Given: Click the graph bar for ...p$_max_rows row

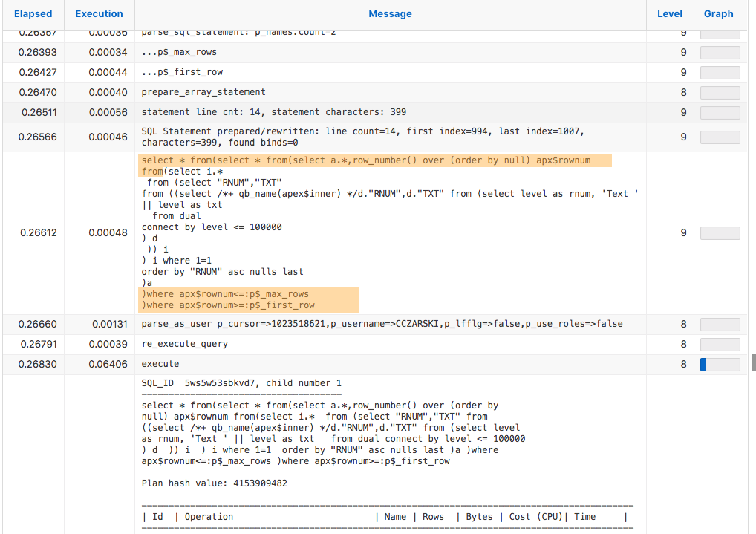Looking at the screenshot, I should pyautogui.click(x=720, y=53).
